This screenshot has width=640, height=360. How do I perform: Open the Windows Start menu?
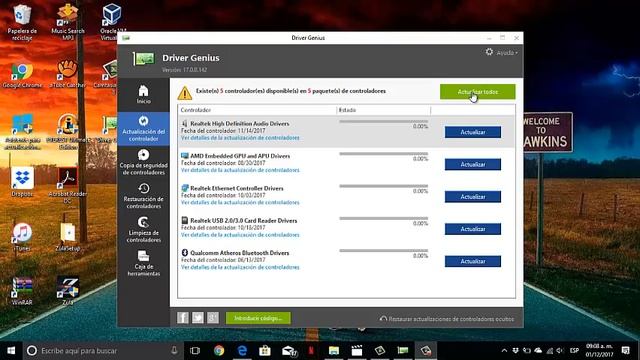click(11, 351)
